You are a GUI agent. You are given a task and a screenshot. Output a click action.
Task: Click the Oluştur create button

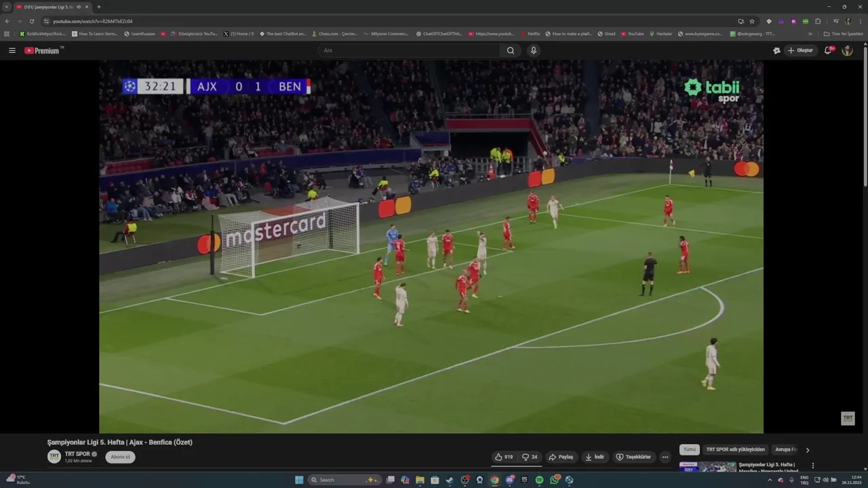pos(800,50)
